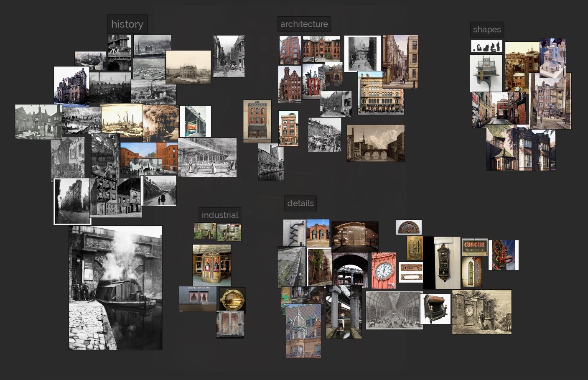Select the fan-shaped brass vent image
Screen dimensions: 588x380
(x=408, y=227)
